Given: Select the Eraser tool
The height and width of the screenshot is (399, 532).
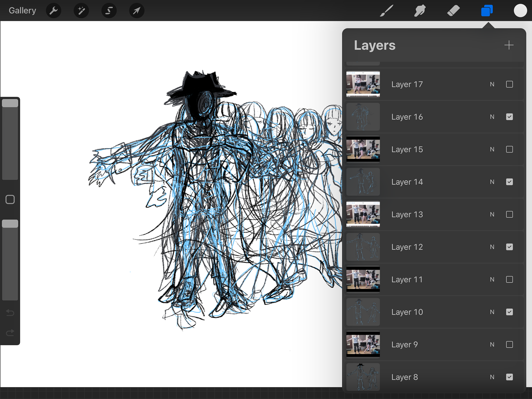Looking at the screenshot, I should [x=454, y=11].
